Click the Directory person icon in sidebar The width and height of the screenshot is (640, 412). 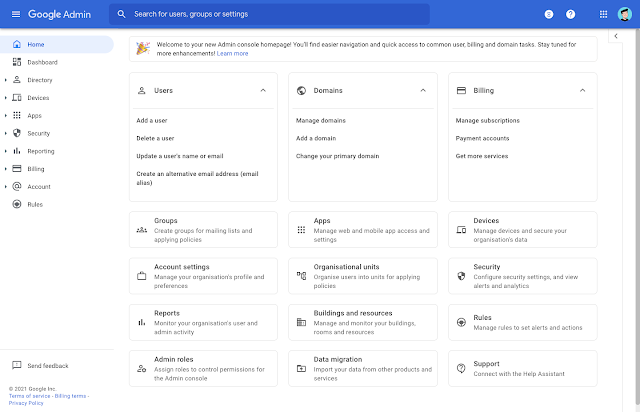coord(17,80)
